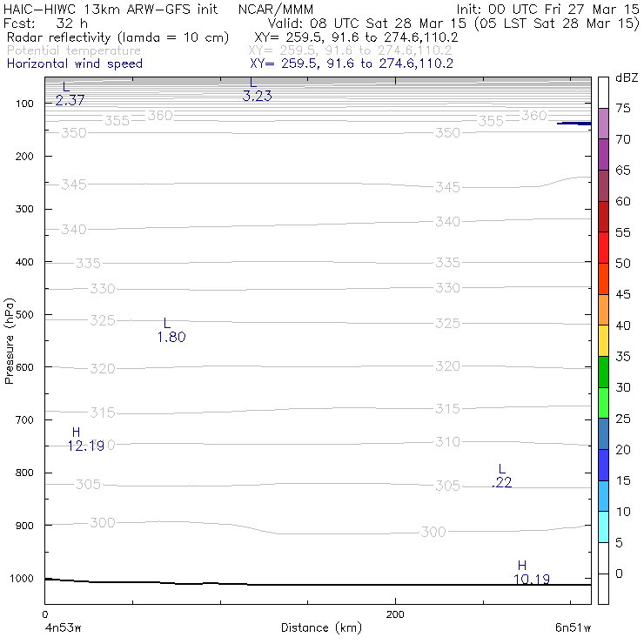
Task: Select the '6n51w' end coordinate label
Action: (573, 627)
